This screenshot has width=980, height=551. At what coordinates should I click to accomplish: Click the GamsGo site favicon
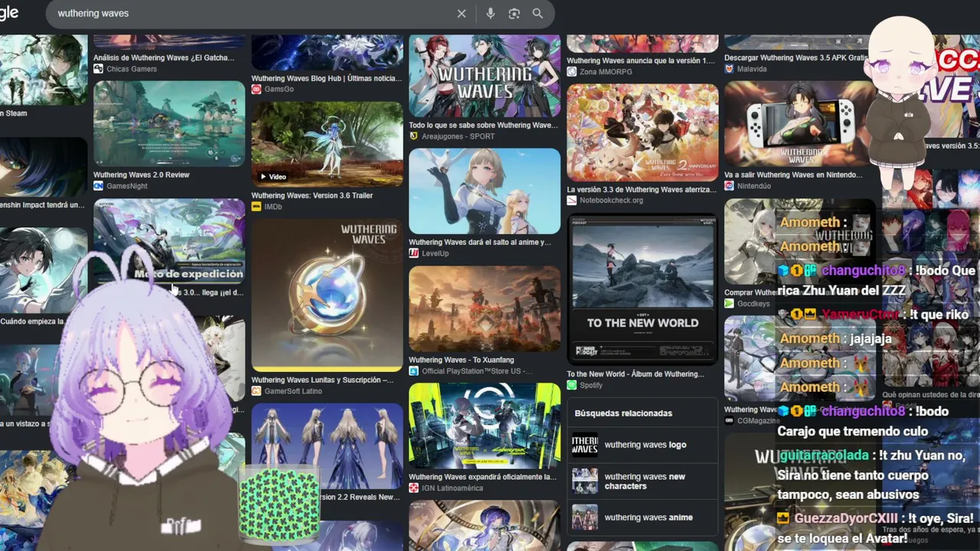pos(256,89)
